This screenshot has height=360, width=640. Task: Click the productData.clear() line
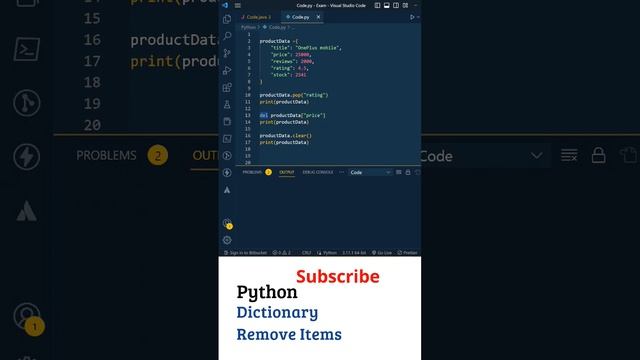point(286,136)
